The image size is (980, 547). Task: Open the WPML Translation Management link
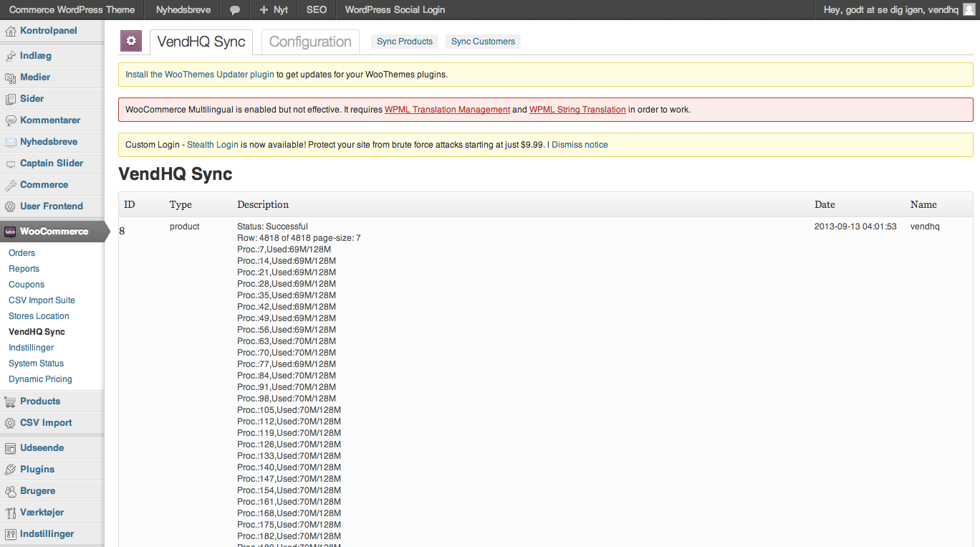click(x=447, y=110)
